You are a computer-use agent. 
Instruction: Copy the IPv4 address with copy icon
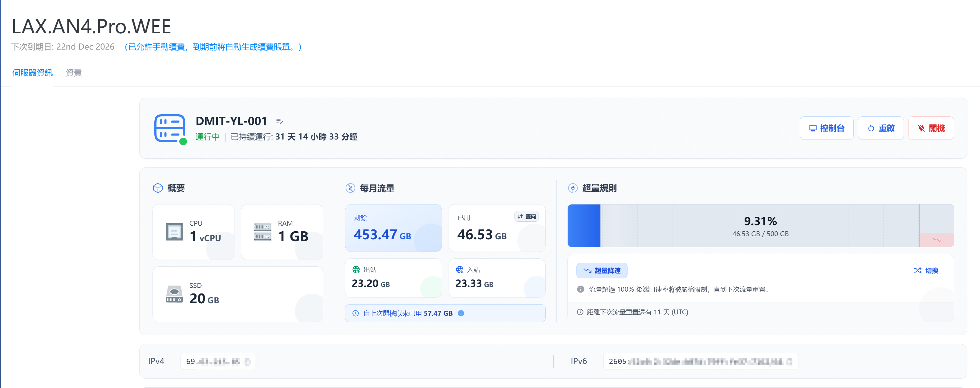248,362
